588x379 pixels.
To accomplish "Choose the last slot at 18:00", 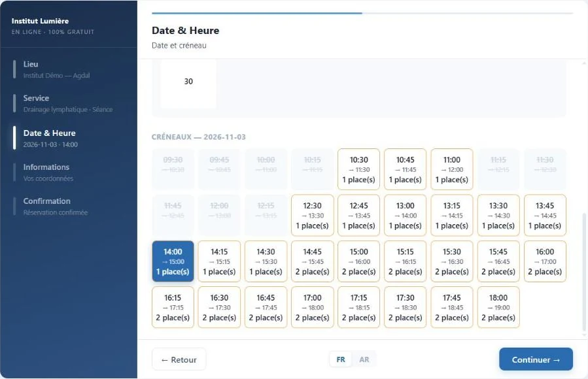I will [x=498, y=308].
